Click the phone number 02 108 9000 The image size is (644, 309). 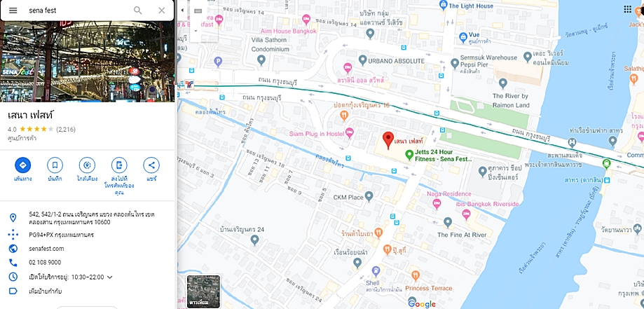(x=45, y=263)
